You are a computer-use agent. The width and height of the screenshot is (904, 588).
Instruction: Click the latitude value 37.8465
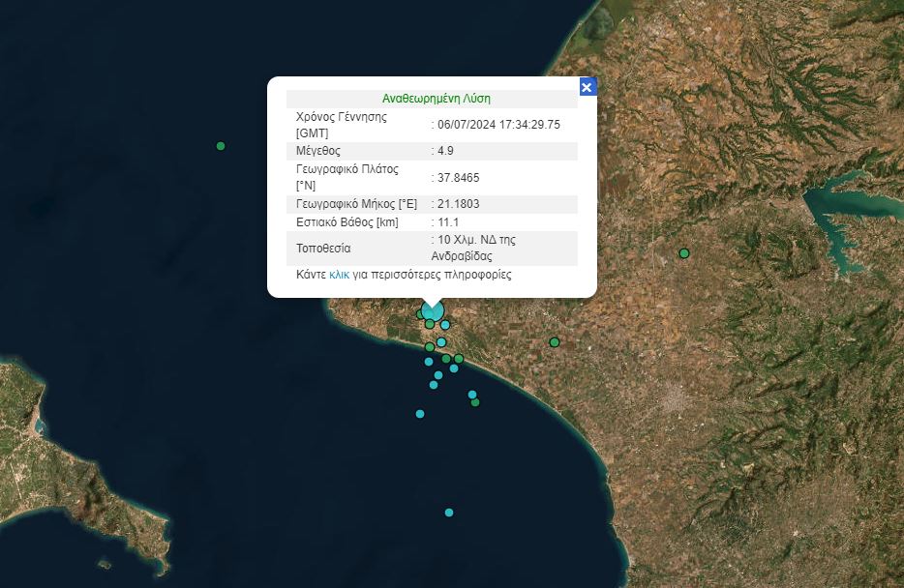pos(459,178)
